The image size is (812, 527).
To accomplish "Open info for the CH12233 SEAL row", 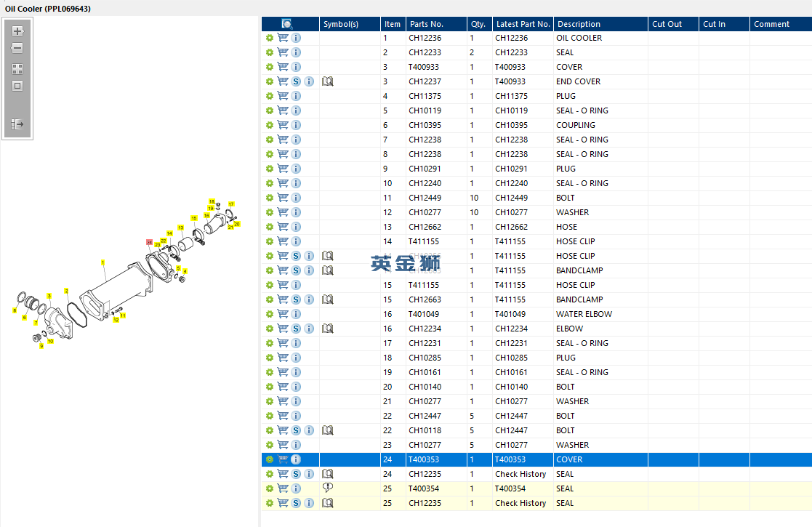I will point(296,52).
